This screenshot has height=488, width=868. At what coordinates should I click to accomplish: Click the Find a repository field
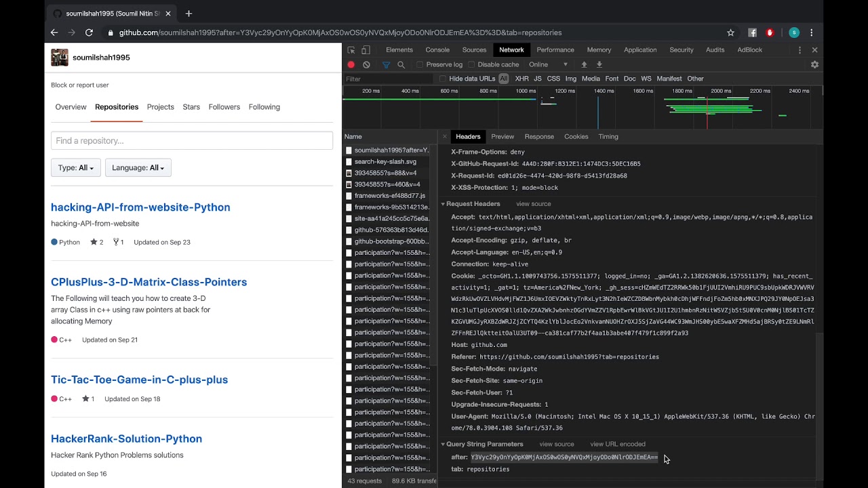[x=192, y=141]
